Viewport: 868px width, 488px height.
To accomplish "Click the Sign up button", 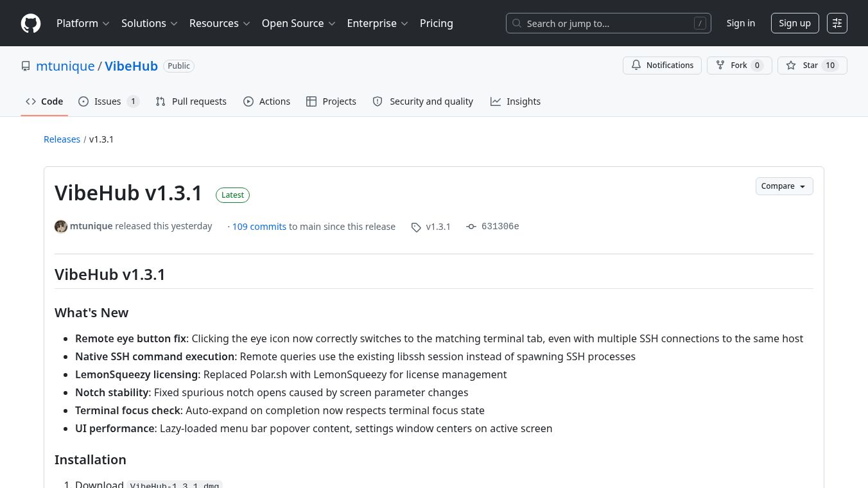I will [x=795, y=23].
